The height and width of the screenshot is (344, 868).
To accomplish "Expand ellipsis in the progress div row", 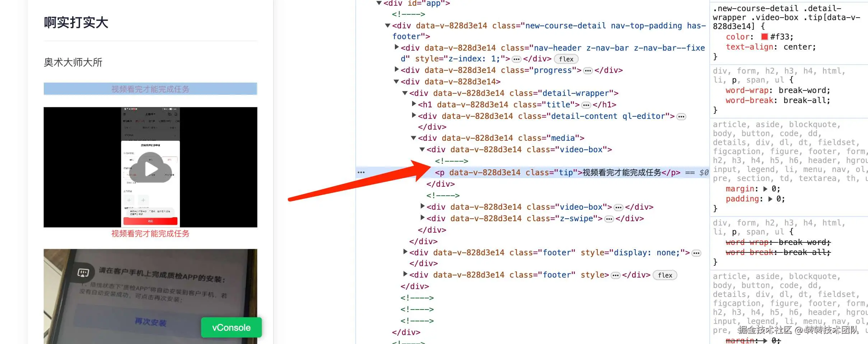I will pyautogui.click(x=588, y=71).
